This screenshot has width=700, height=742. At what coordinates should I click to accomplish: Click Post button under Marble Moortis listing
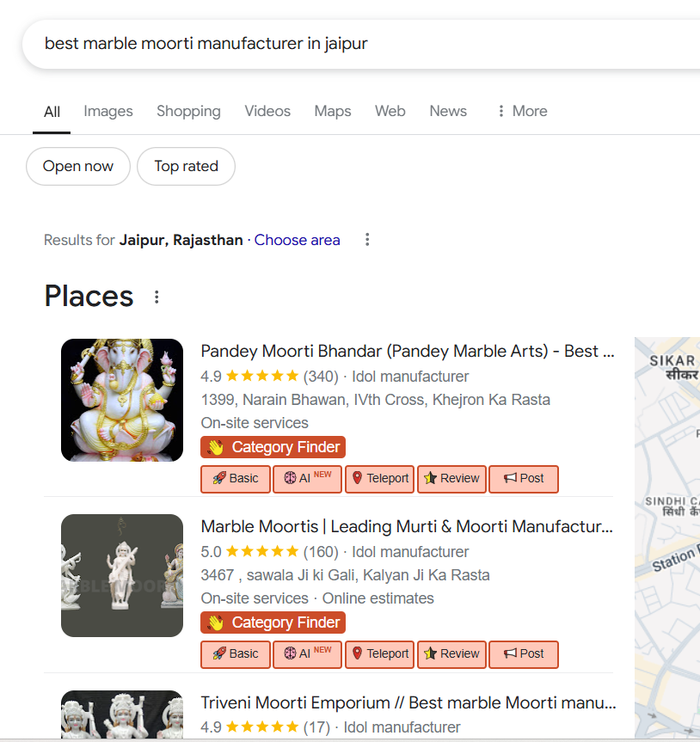point(523,654)
